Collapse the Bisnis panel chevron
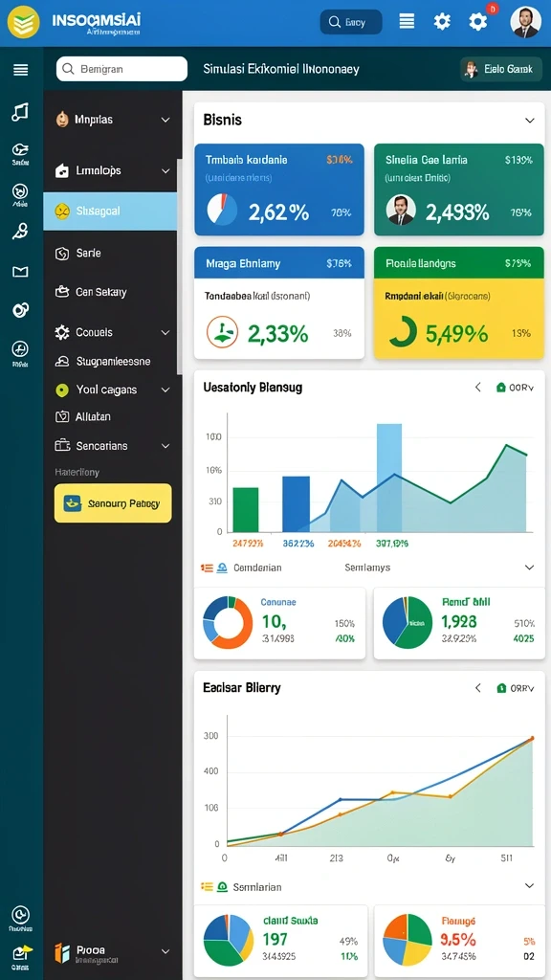The height and width of the screenshot is (980, 551). point(530,120)
